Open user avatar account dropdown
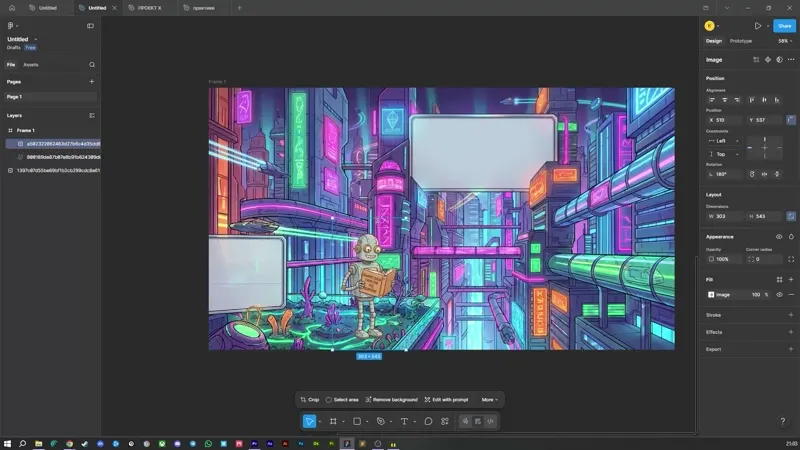800x450 pixels. 712,26
